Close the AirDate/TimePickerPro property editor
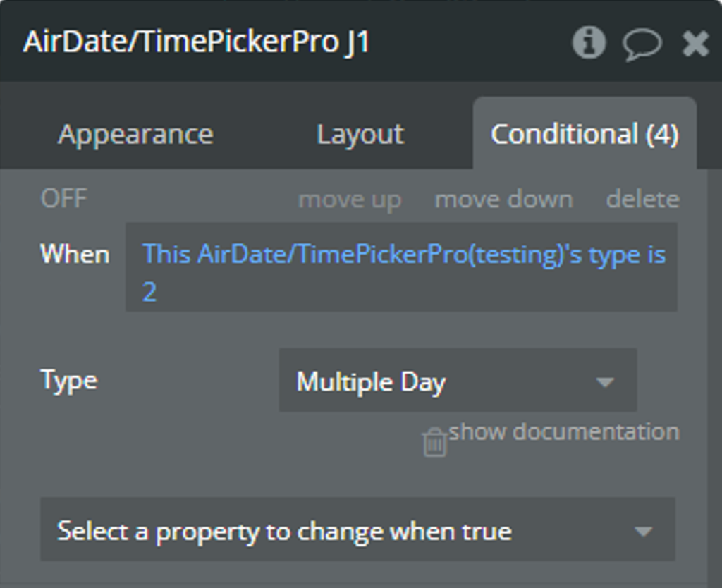This screenshot has width=722, height=588. coord(695,44)
